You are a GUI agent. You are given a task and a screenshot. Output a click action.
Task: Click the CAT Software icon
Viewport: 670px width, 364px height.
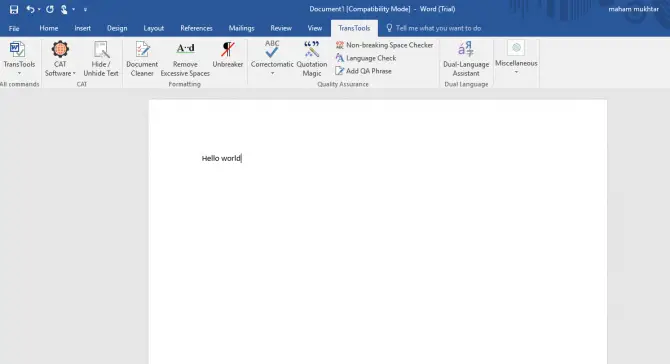[60, 50]
